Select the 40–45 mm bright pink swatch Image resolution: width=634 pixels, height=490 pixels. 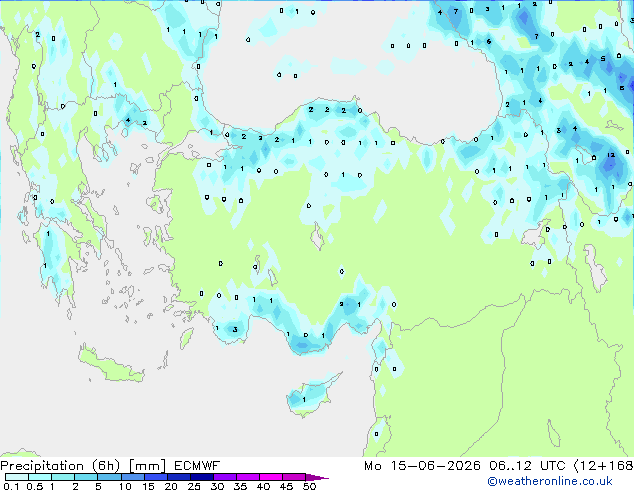point(271,477)
